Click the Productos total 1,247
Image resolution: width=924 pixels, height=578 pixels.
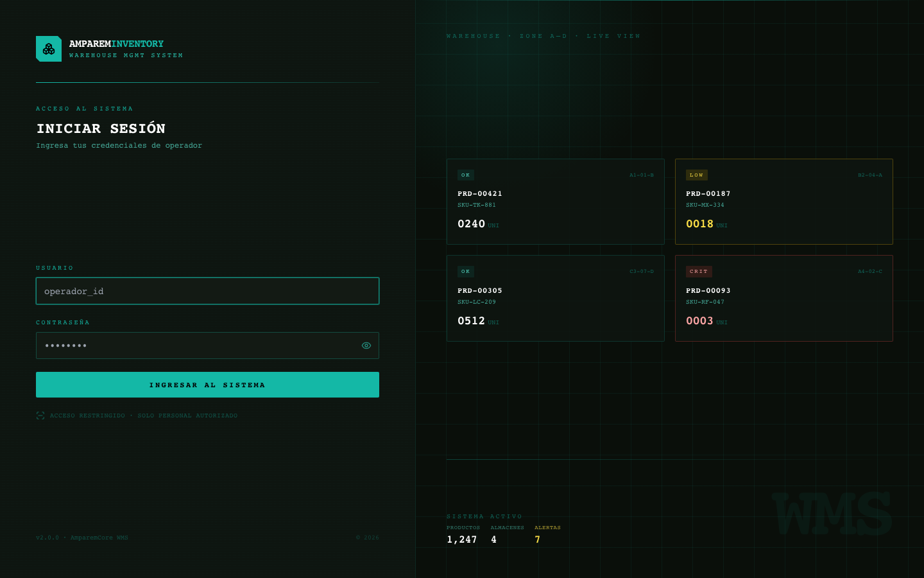coord(462,539)
